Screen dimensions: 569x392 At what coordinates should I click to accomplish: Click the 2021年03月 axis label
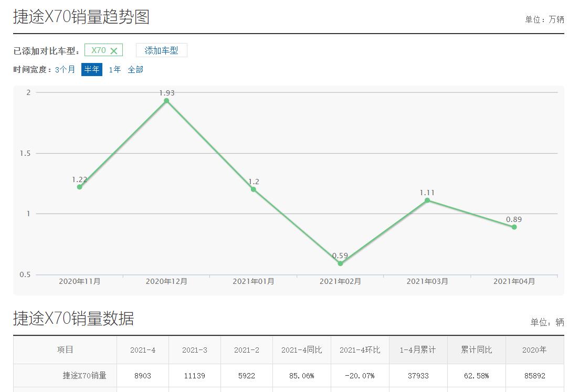pos(427,281)
